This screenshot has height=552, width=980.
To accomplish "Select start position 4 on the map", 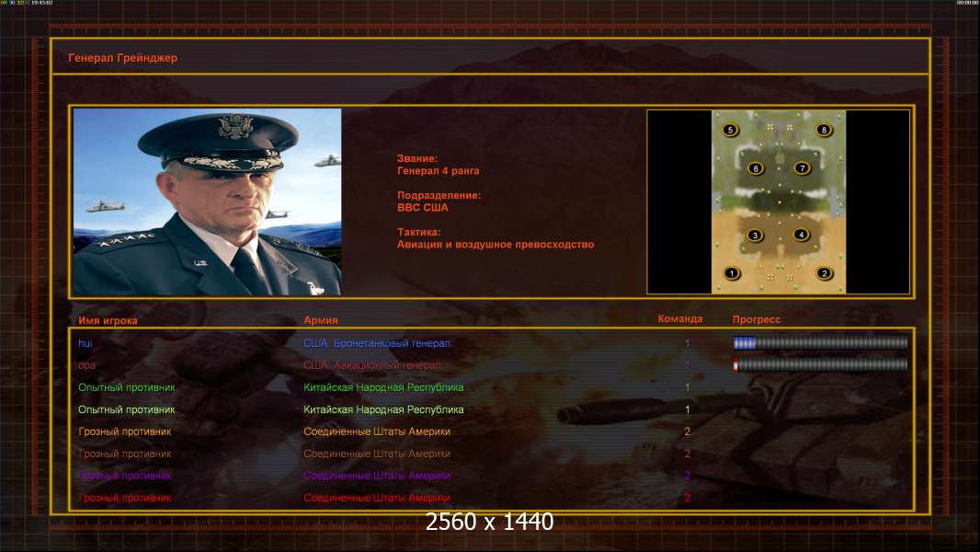I will 802,235.
